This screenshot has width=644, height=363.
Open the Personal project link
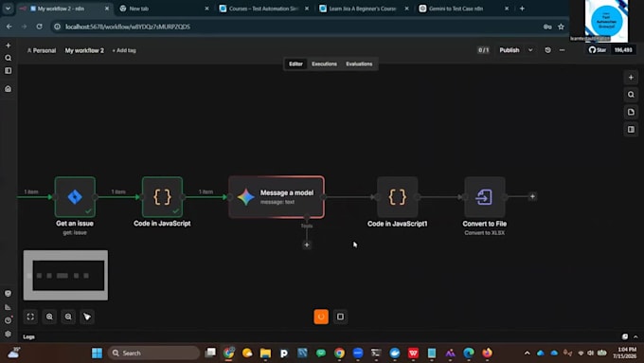click(42, 50)
